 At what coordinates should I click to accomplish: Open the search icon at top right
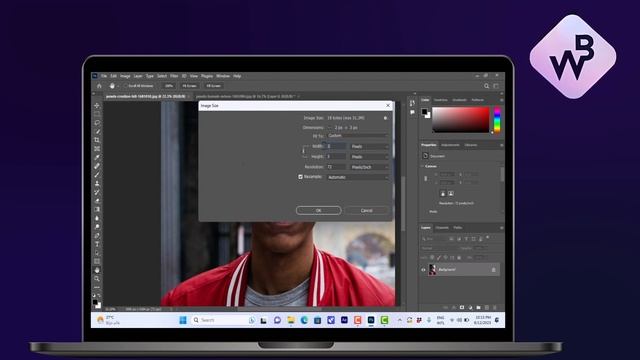pyautogui.click(x=487, y=86)
